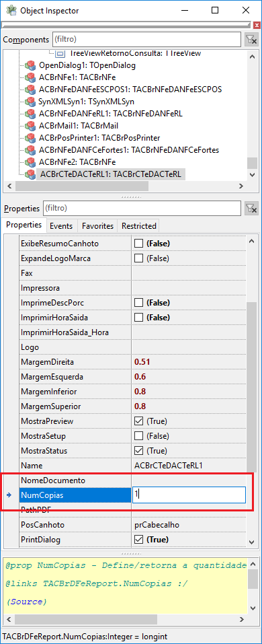
Task: Click the OpenDialog1 component icon
Action: pos(30,65)
